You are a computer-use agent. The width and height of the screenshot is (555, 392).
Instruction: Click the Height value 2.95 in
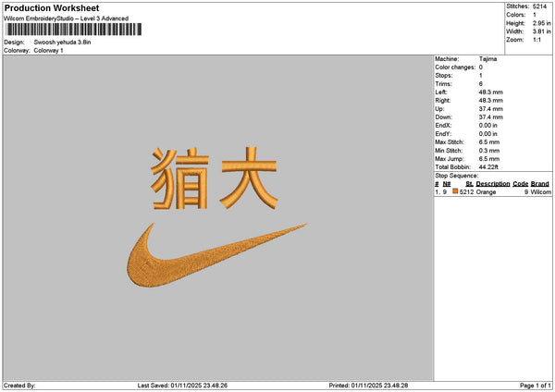pos(541,23)
